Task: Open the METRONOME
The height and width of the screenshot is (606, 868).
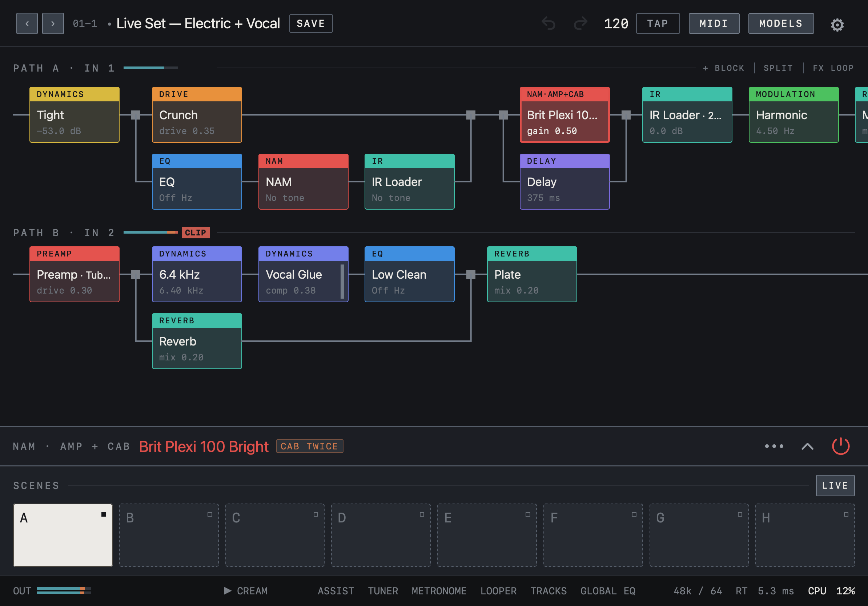Action: 439,591
